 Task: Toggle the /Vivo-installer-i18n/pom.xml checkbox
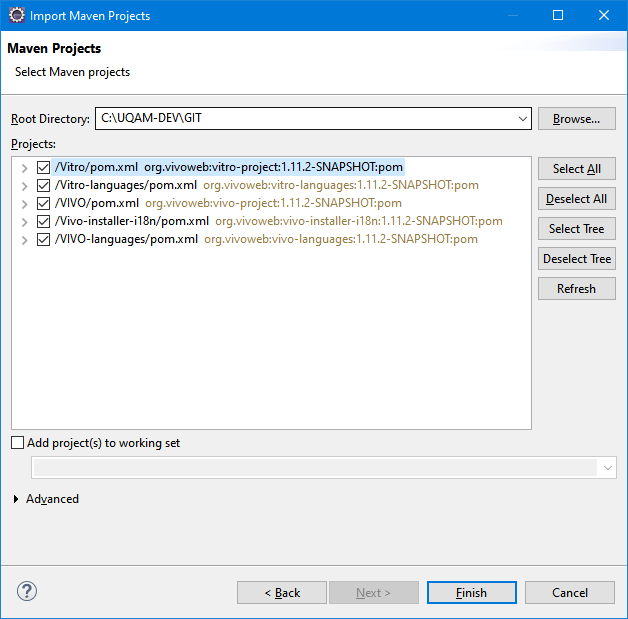point(43,221)
